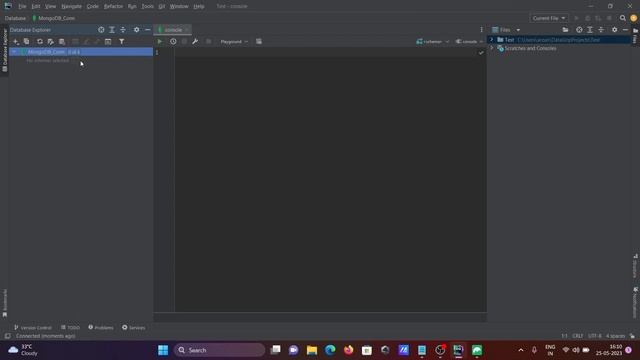Collapse all in Files panel

click(601, 30)
